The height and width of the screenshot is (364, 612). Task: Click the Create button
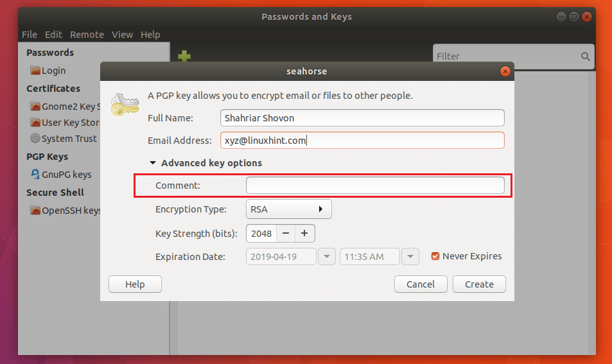[x=479, y=284]
